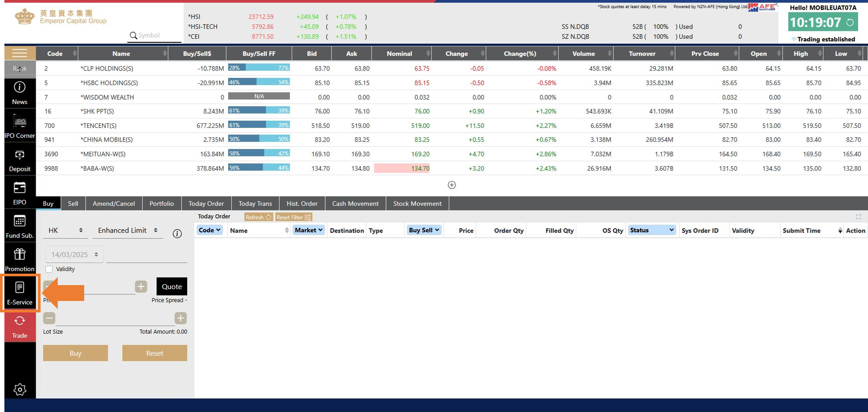Click the TENCENT(S) buy/sell ratio bar

(x=259, y=125)
